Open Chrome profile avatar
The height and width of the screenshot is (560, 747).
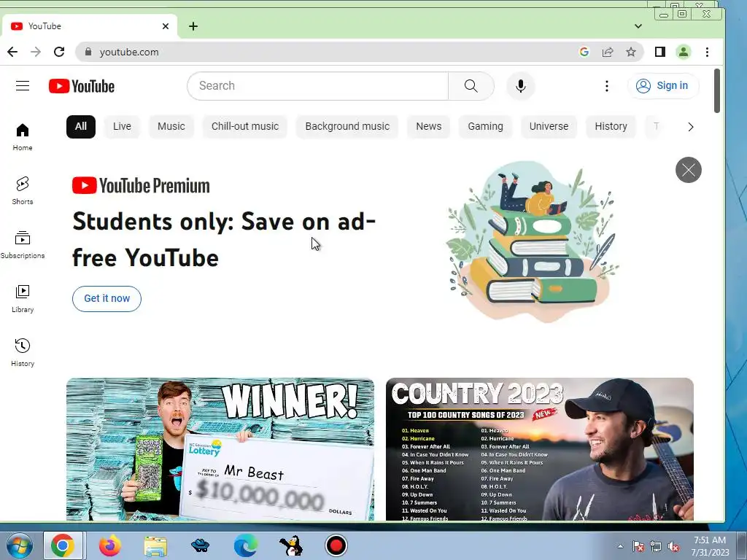[684, 52]
